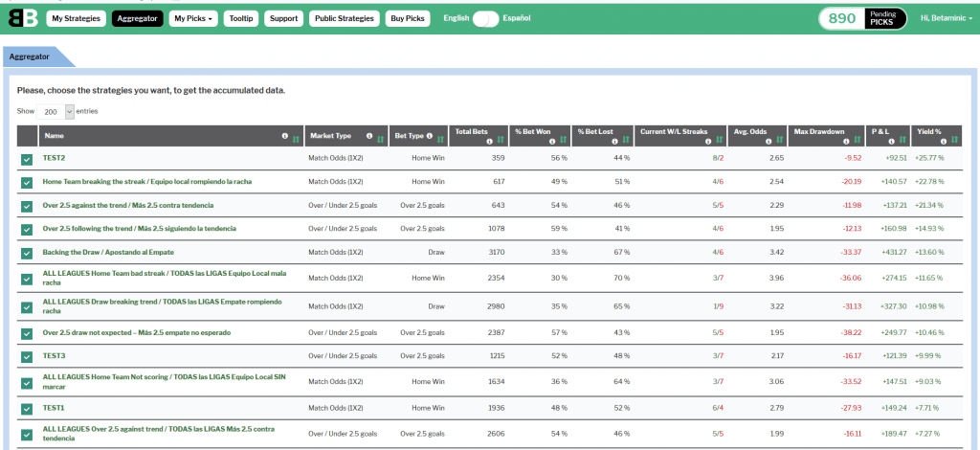Sort by % Bet Won using arrows icon

pos(563,140)
